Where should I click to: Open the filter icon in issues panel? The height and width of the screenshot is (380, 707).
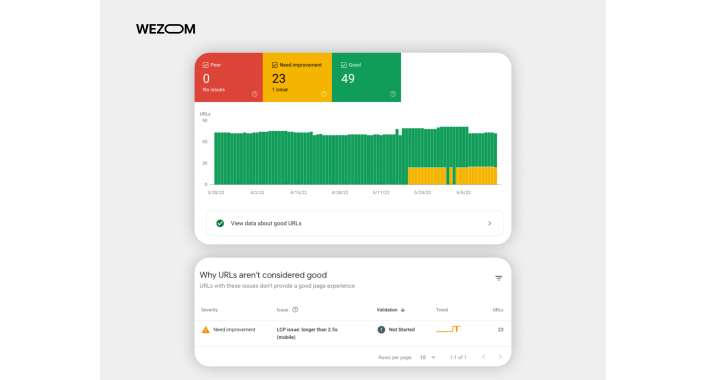click(x=499, y=278)
